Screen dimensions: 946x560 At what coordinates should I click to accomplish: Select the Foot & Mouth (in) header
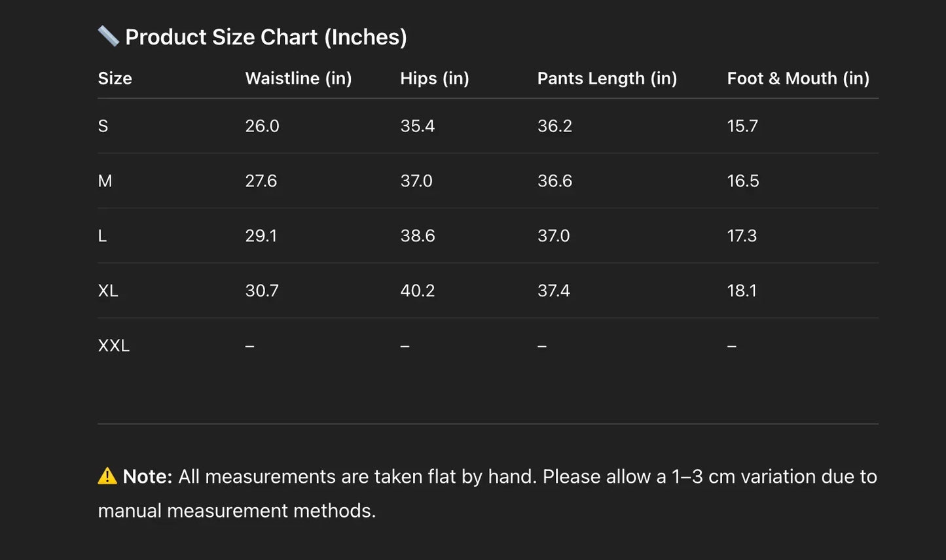(x=798, y=79)
